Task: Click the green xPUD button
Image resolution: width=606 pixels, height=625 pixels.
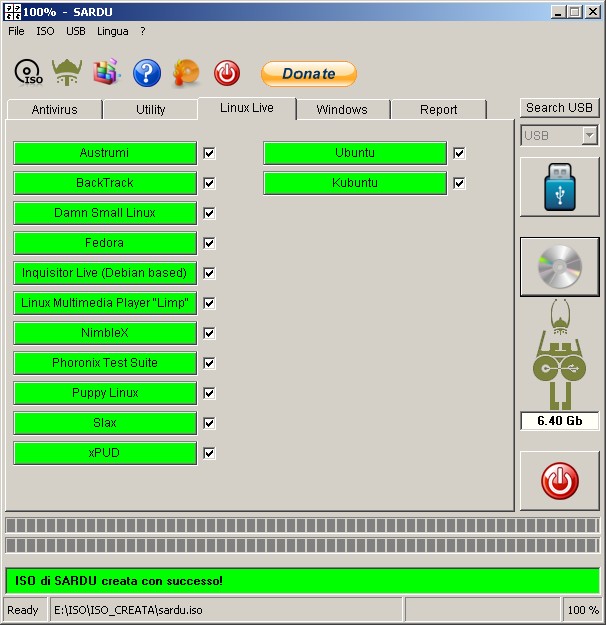Action: (x=105, y=453)
